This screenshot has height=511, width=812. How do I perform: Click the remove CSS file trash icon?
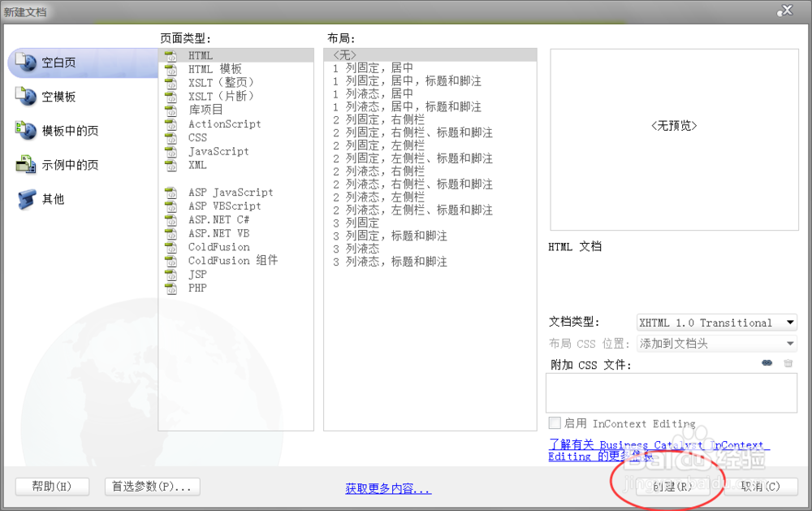point(788,363)
